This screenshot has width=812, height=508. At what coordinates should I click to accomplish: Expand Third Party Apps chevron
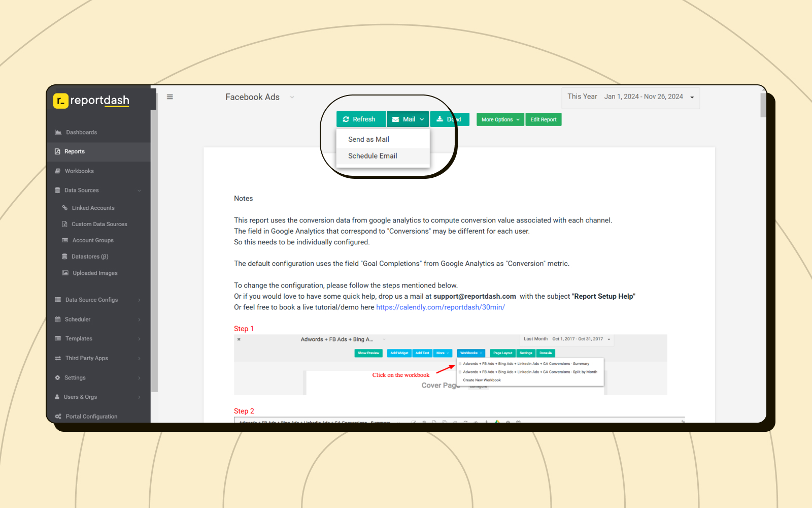tap(140, 358)
